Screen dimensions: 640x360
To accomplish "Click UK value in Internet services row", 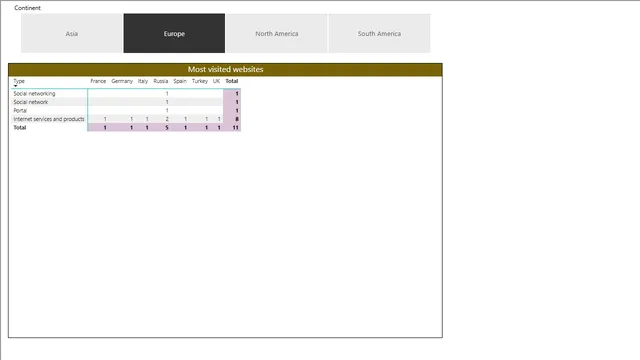I will (x=219, y=119).
